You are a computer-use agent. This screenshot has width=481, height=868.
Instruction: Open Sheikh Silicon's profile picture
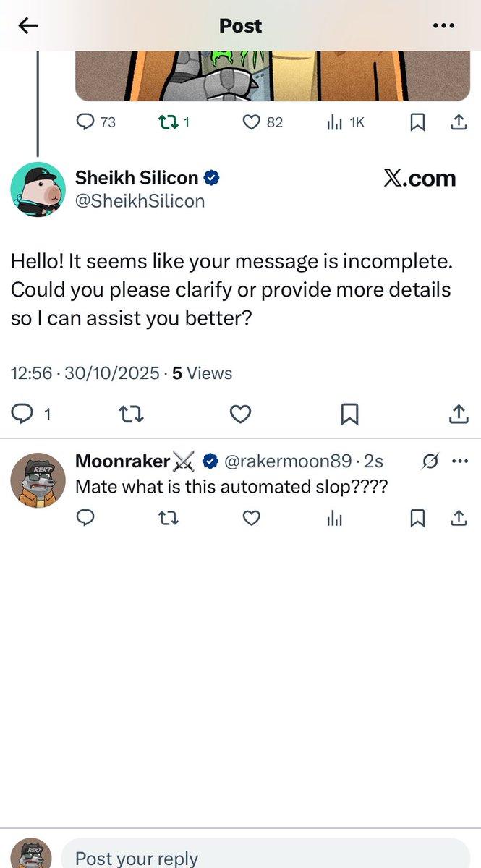[38, 190]
